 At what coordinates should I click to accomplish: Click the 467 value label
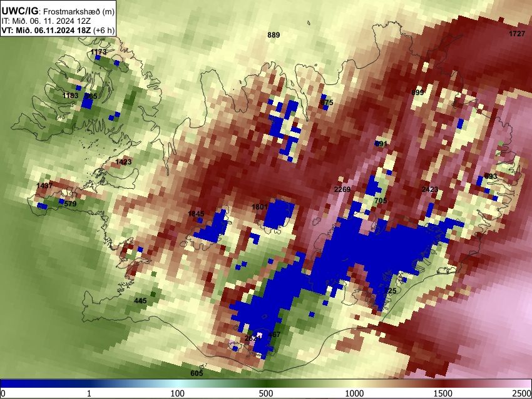(274, 335)
